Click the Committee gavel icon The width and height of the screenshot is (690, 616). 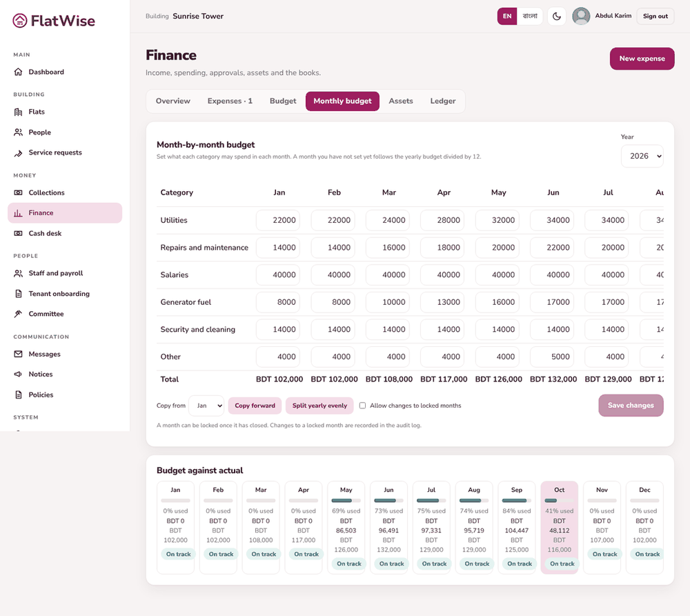point(18,314)
